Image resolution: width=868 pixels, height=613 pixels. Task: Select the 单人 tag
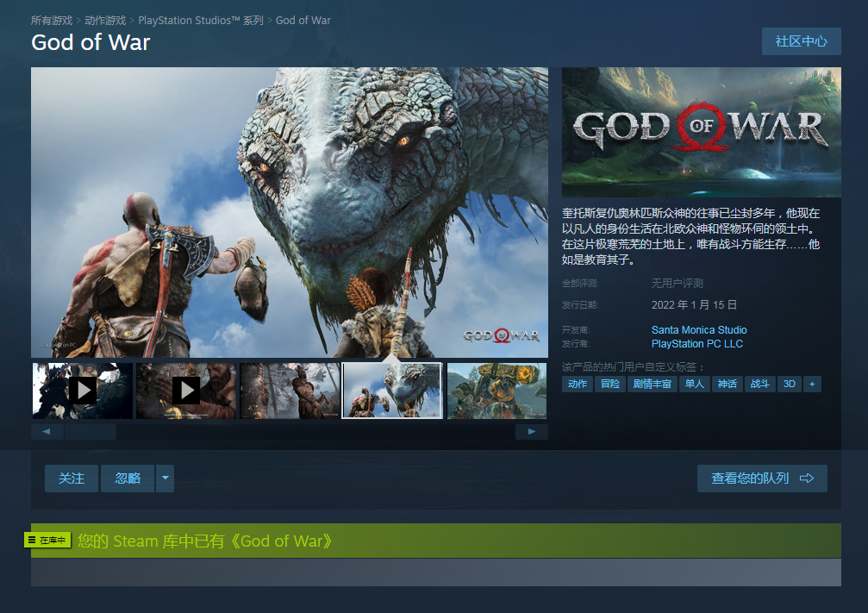point(694,384)
